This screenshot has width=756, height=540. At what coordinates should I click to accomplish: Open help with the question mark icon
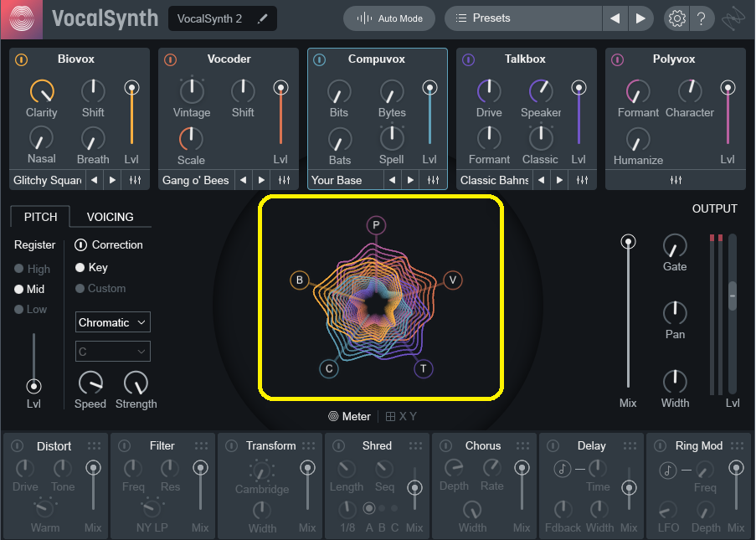pyautogui.click(x=702, y=18)
